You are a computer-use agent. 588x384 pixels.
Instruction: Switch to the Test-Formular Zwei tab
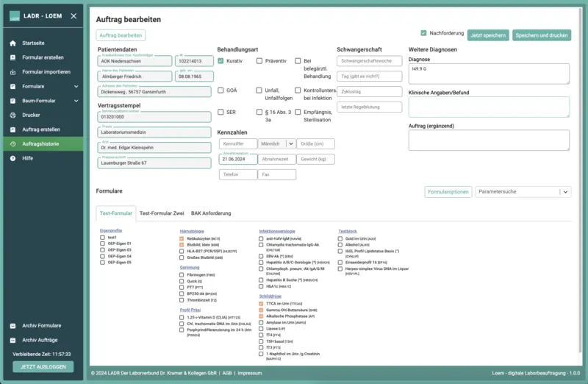coord(161,213)
